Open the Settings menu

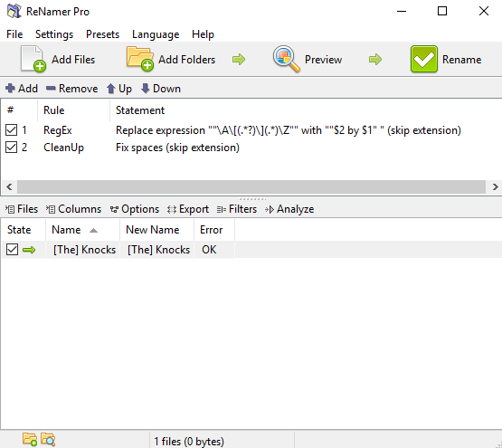54,34
